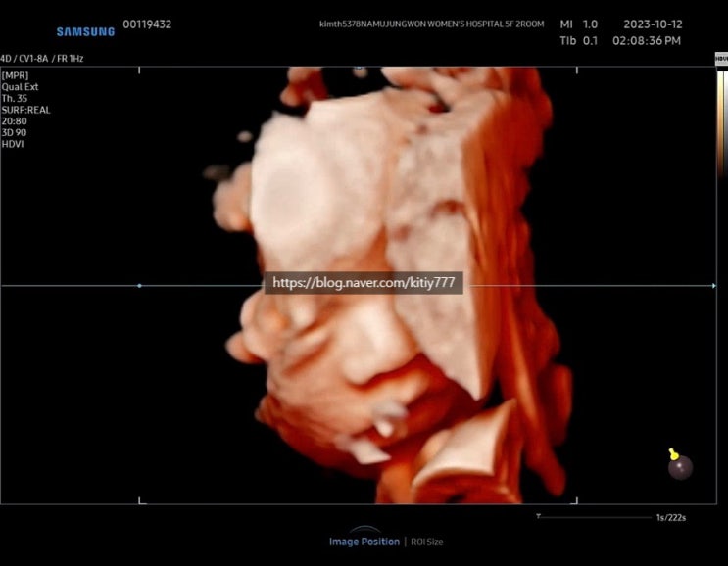
Task: Click the patient ID 00119432
Action: [147, 24]
